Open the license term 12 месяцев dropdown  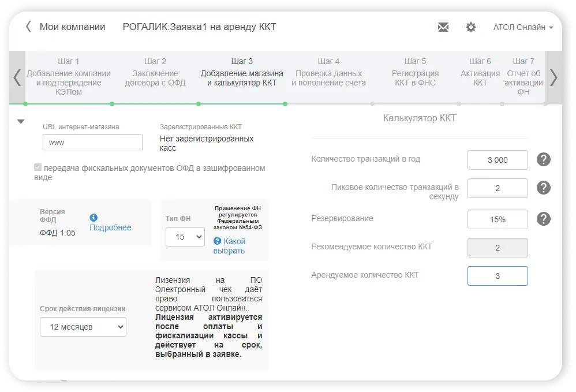click(x=83, y=327)
